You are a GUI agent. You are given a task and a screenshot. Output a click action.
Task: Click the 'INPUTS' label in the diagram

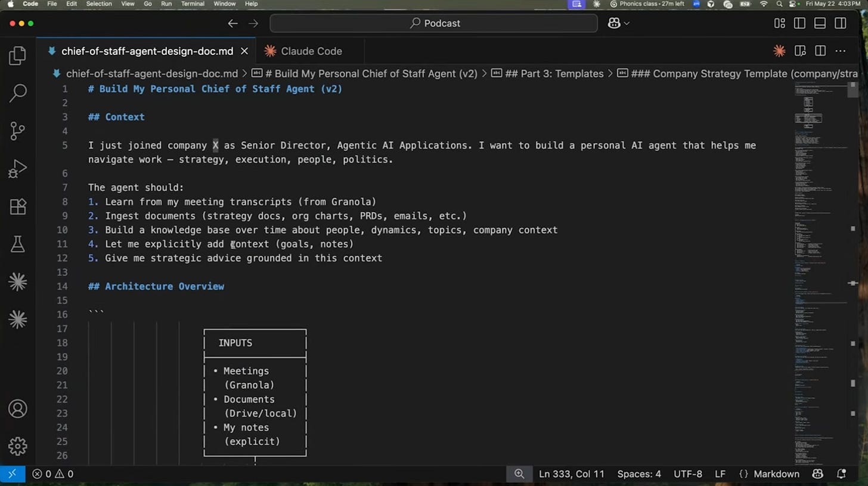point(235,343)
